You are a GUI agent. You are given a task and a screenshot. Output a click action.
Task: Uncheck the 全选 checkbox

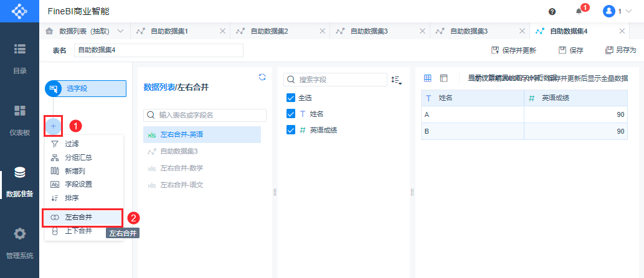[291, 98]
